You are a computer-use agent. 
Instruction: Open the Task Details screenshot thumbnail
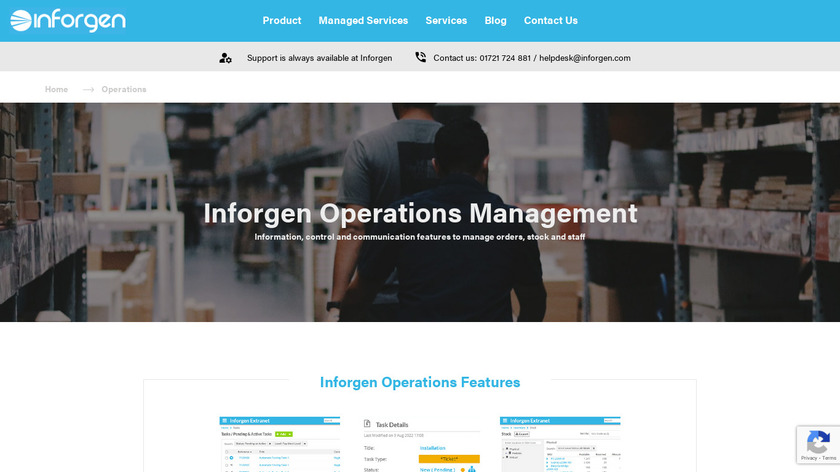pyautogui.click(x=422, y=445)
